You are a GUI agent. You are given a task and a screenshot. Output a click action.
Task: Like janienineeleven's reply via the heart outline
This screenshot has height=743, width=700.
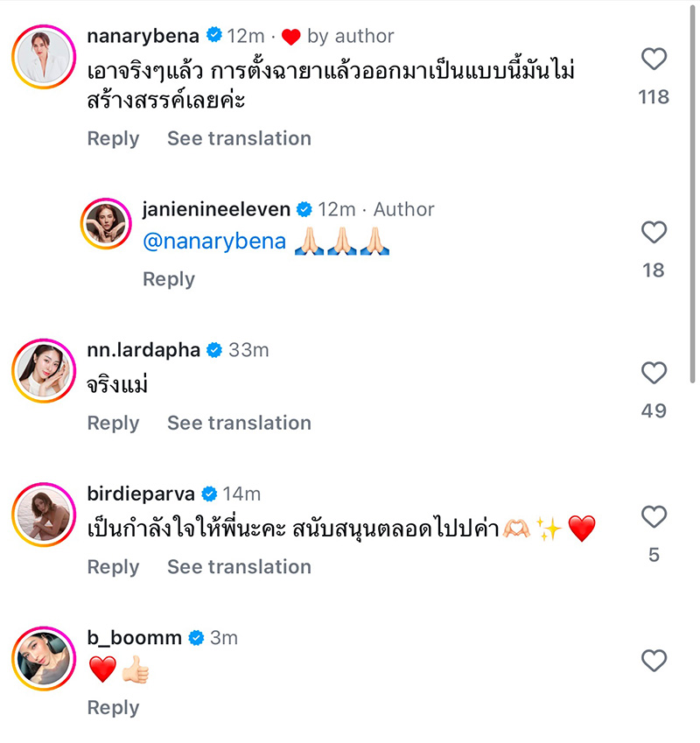653,231
